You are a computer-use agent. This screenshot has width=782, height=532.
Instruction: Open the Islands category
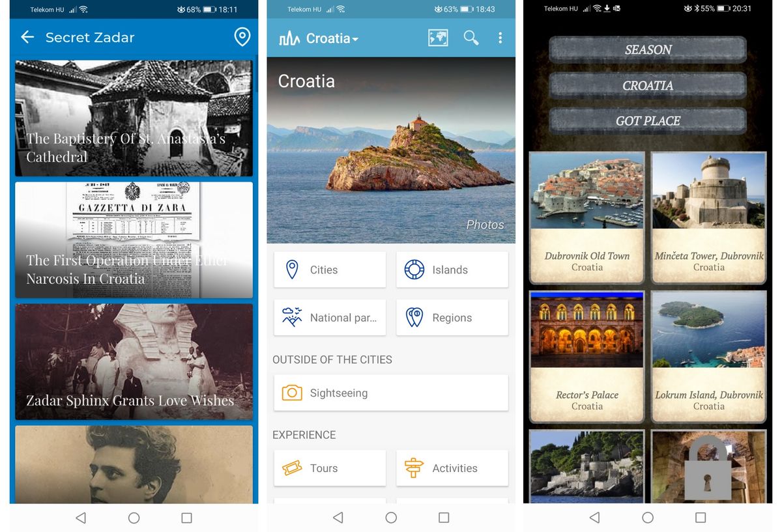point(452,270)
